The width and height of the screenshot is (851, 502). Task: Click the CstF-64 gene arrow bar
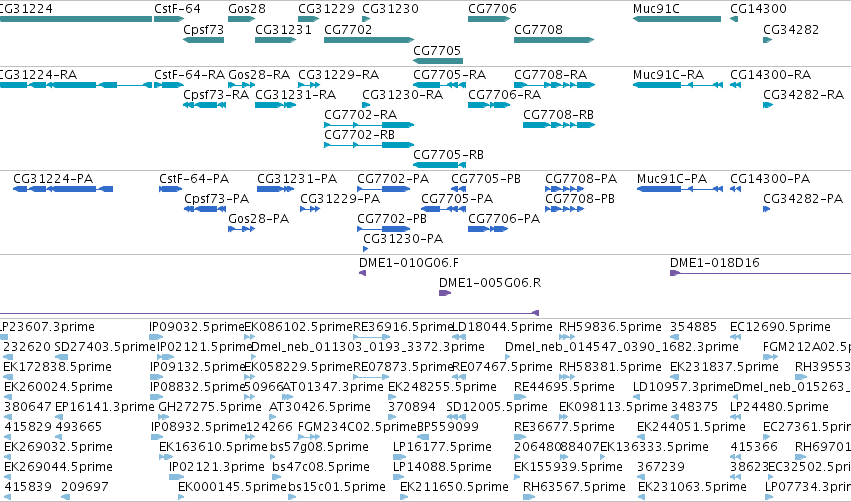click(x=169, y=19)
